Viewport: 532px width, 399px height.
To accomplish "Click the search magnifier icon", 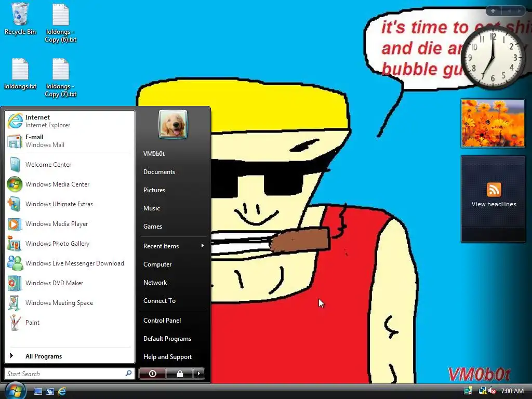I will 129,373.
